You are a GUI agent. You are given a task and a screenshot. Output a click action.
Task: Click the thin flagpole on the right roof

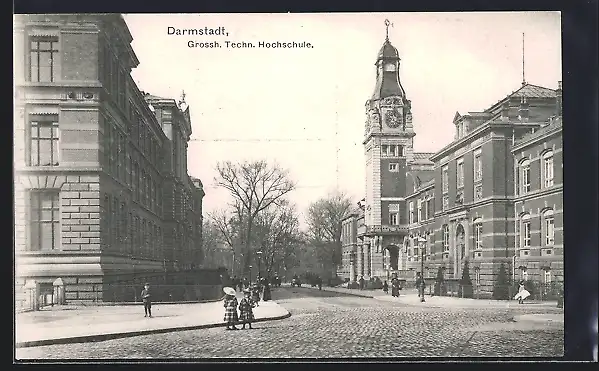[x=523, y=58]
